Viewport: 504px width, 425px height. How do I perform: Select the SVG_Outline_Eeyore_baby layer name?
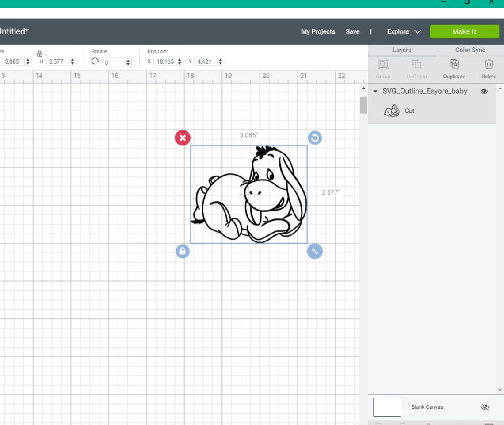424,91
